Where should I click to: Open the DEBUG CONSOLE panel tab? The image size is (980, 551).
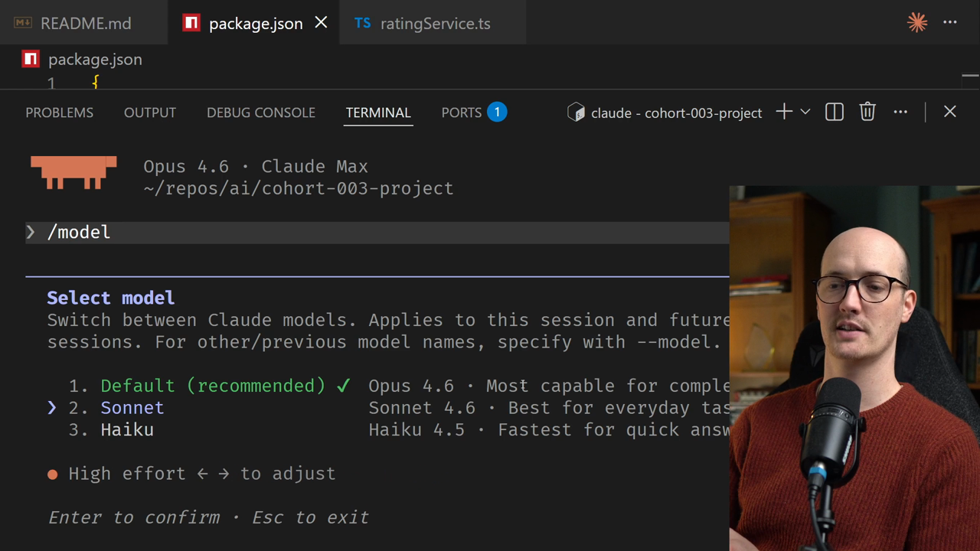click(x=261, y=112)
